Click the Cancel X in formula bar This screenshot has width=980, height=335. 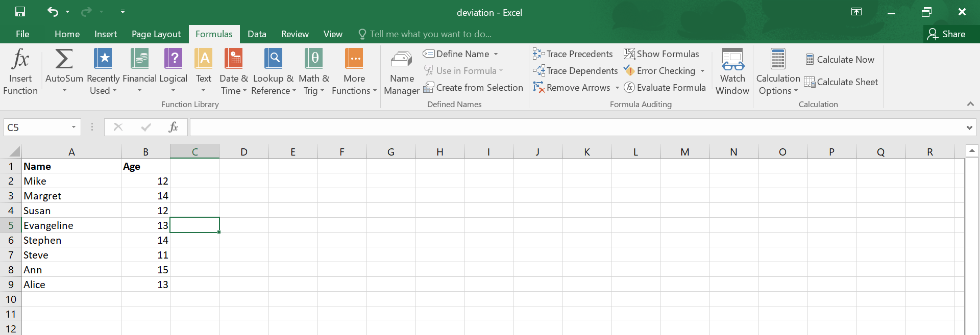pos(118,127)
